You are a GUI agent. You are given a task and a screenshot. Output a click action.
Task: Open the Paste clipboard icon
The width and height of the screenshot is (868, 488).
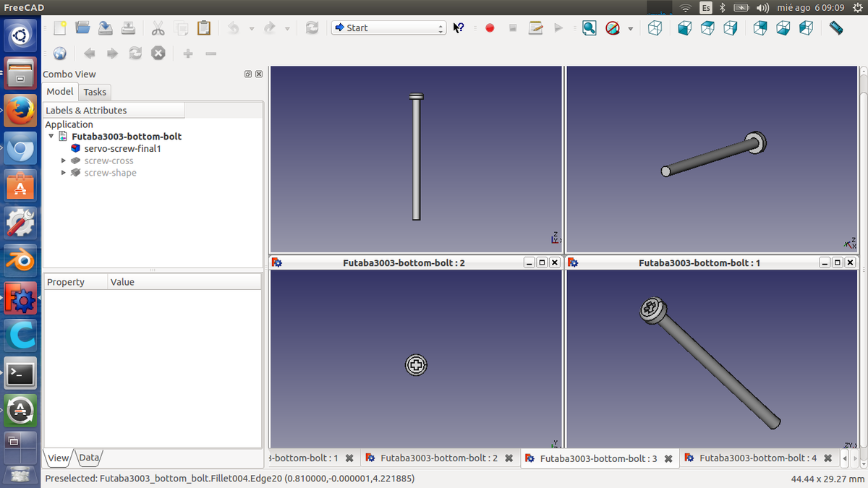click(x=204, y=28)
